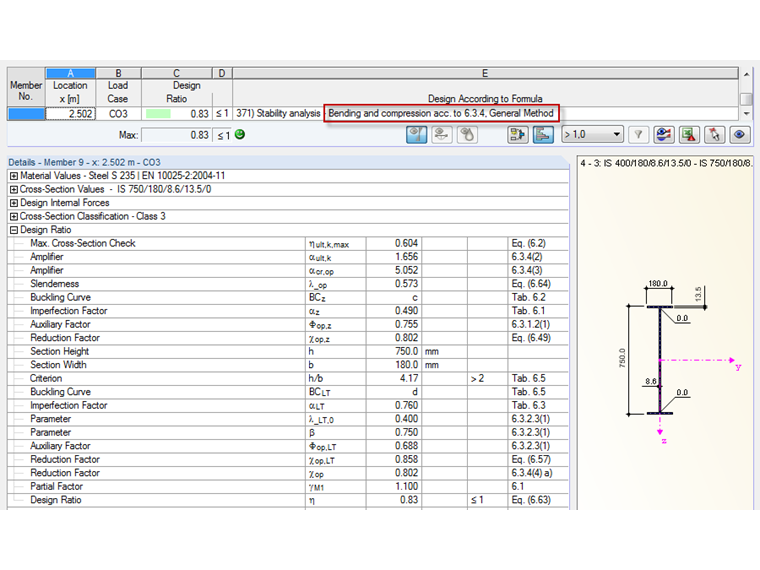
Task: Select the final Design Ratio η row
Action: (288, 500)
